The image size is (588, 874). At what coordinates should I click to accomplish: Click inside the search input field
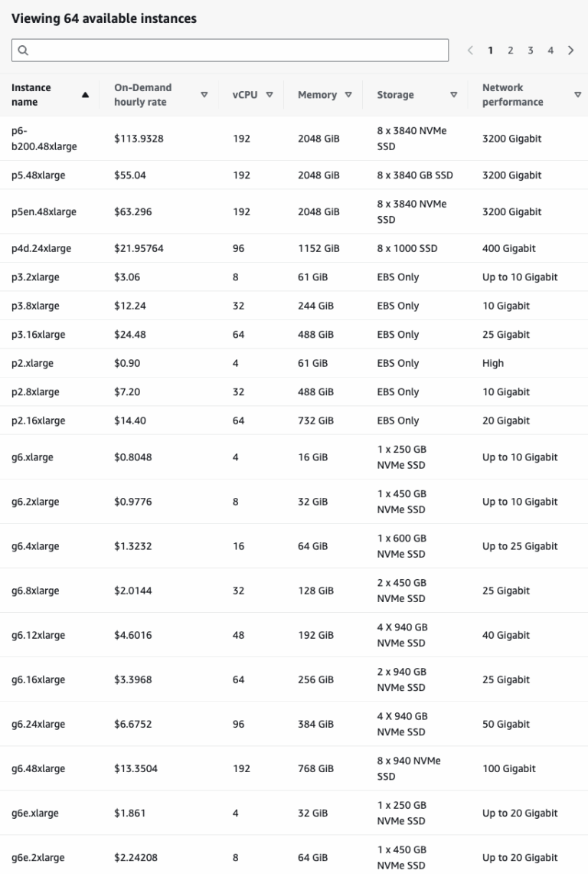(x=230, y=51)
